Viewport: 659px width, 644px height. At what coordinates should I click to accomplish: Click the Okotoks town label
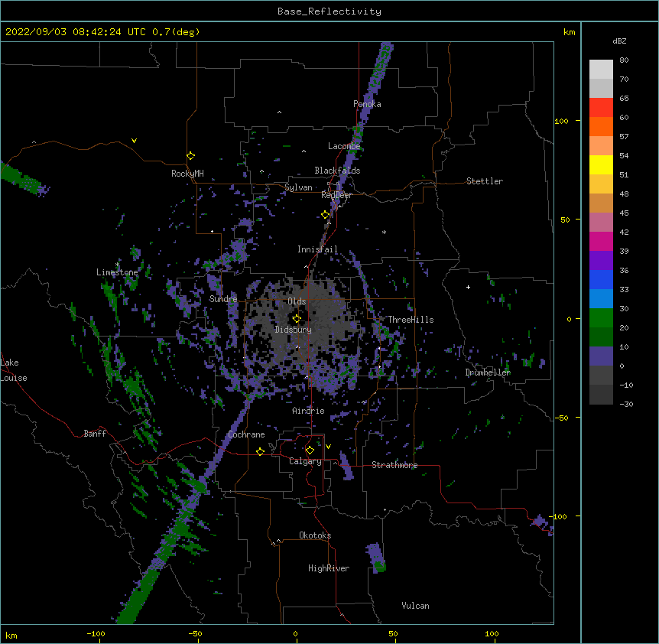coord(315,535)
